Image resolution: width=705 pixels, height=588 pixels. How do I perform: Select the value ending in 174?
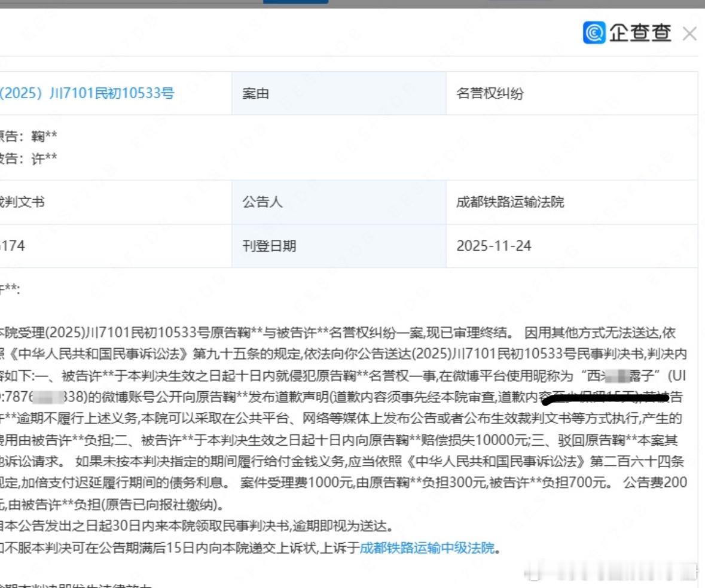13,246
